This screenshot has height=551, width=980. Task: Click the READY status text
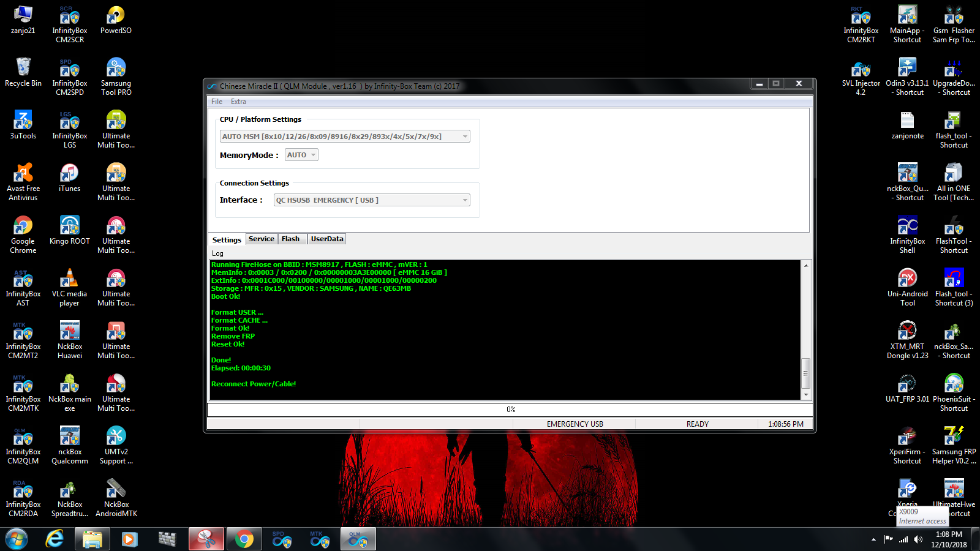pos(697,424)
